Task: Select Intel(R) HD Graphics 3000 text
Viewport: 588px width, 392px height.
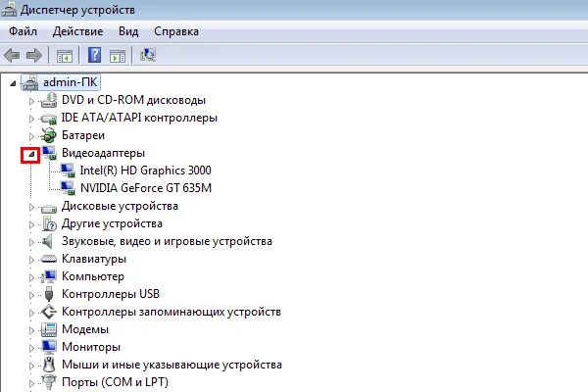Action: click(145, 171)
